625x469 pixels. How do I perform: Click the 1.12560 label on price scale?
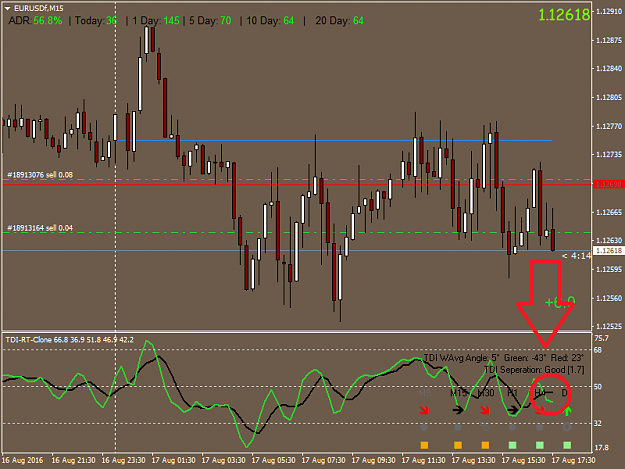point(609,298)
